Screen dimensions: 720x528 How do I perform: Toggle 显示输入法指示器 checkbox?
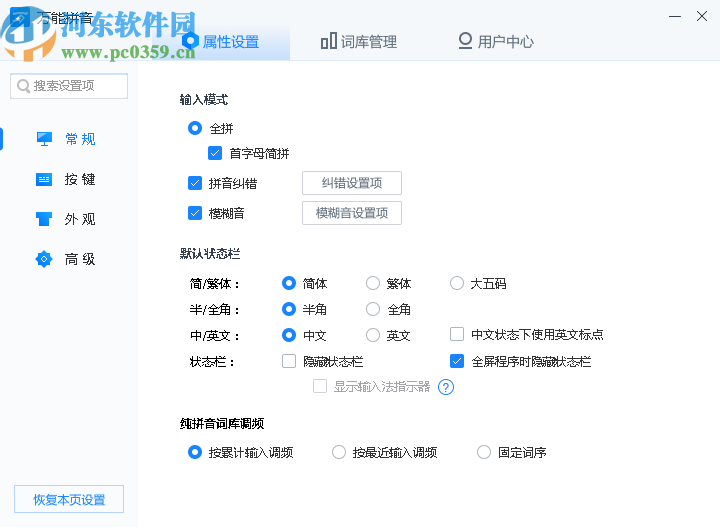(320, 386)
